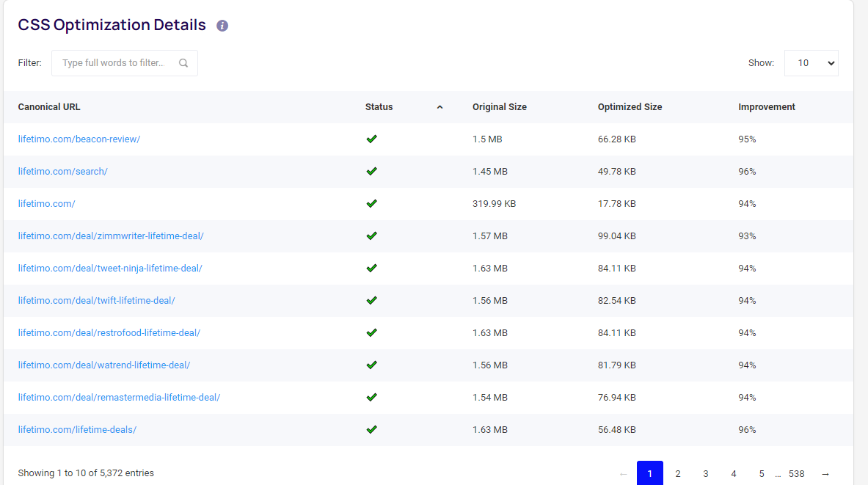Click the search magnifier icon in filter box
This screenshot has height=485, width=868.
pyautogui.click(x=183, y=63)
